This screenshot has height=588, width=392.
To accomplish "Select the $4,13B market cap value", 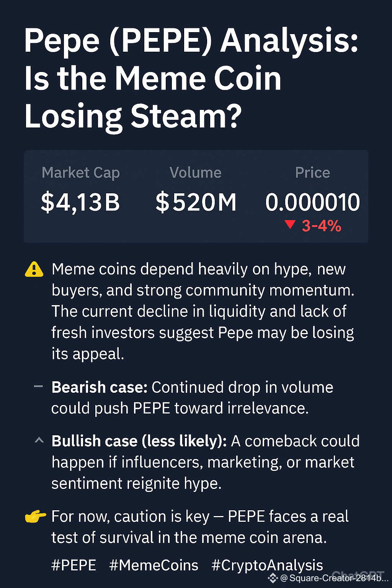I will 80,202.
